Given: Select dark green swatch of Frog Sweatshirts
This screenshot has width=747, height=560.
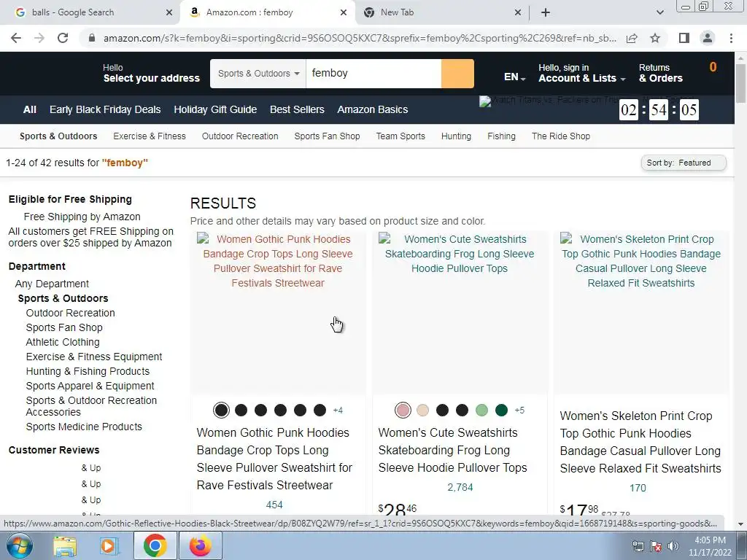Looking at the screenshot, I should click(501, 410).
